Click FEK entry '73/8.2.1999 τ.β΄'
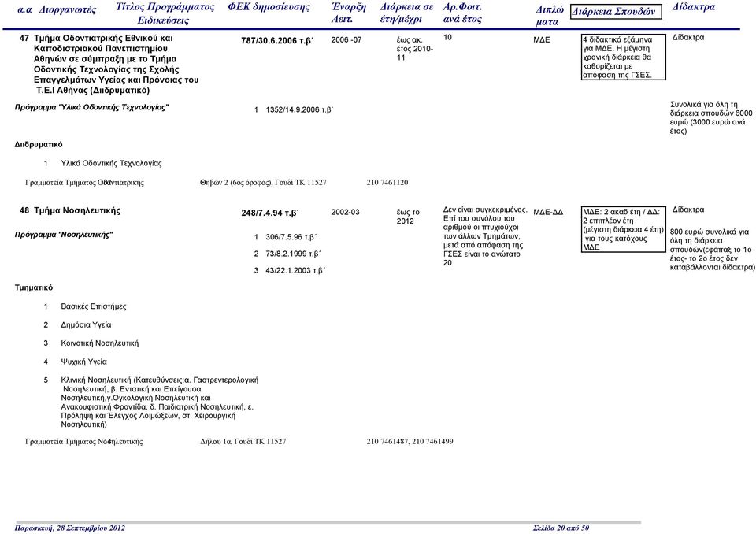Screen dimensions: 756x534 [293, 254]
